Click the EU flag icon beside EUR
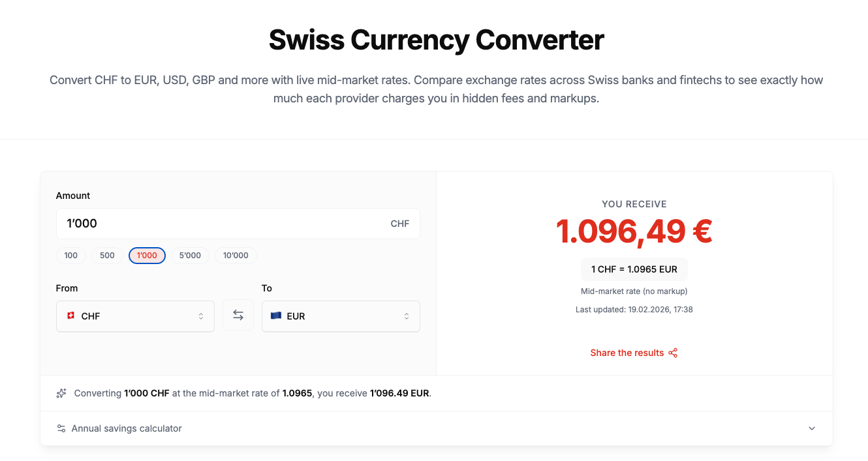This screenshot has height=461, width=868. [x=276, y=316]
